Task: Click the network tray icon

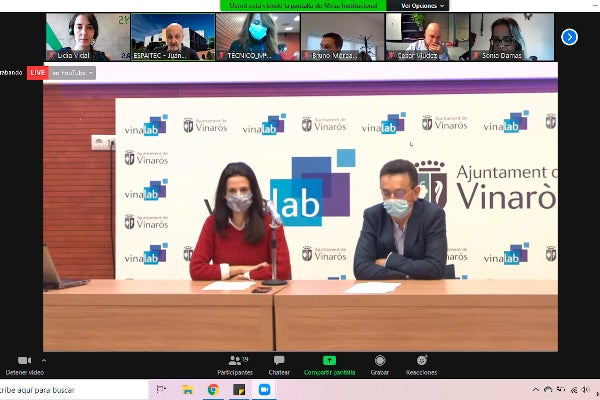Action: pyautogui.click(x=574, y=390)
